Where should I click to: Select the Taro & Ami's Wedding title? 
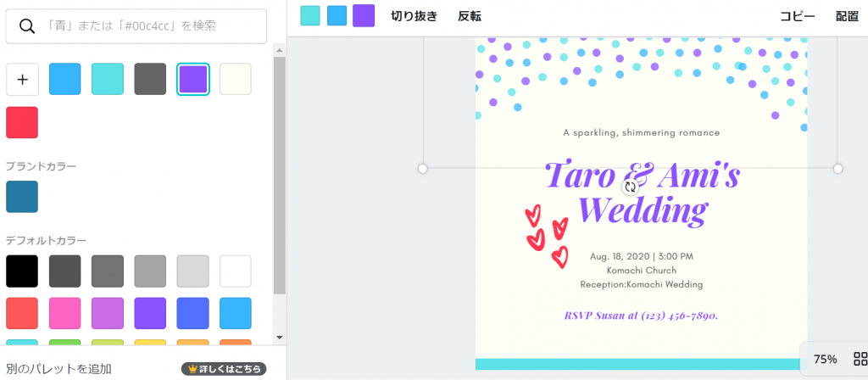coord(643,192)
